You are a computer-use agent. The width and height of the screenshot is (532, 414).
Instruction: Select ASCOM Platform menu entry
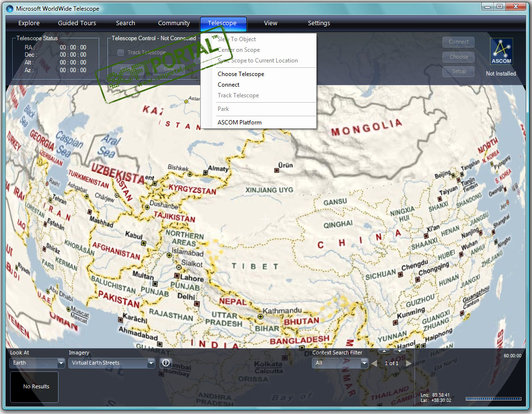coord(258,123)
